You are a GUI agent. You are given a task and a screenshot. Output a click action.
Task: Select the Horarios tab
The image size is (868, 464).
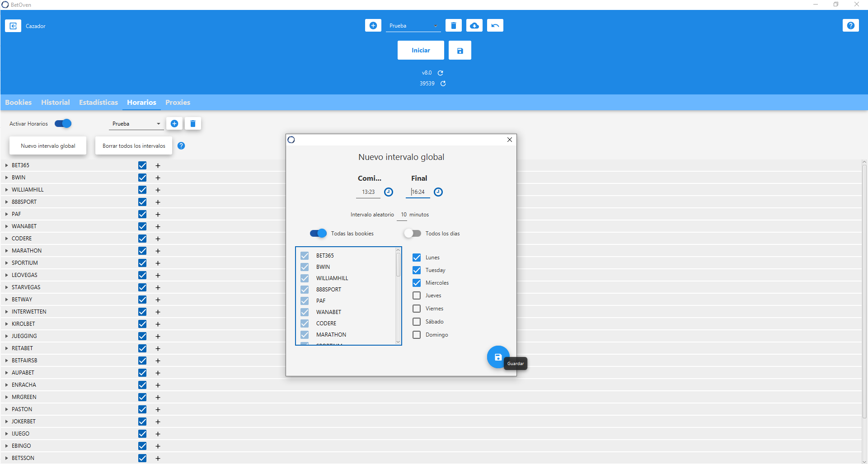pyautogui.click(x=141, y=103)
